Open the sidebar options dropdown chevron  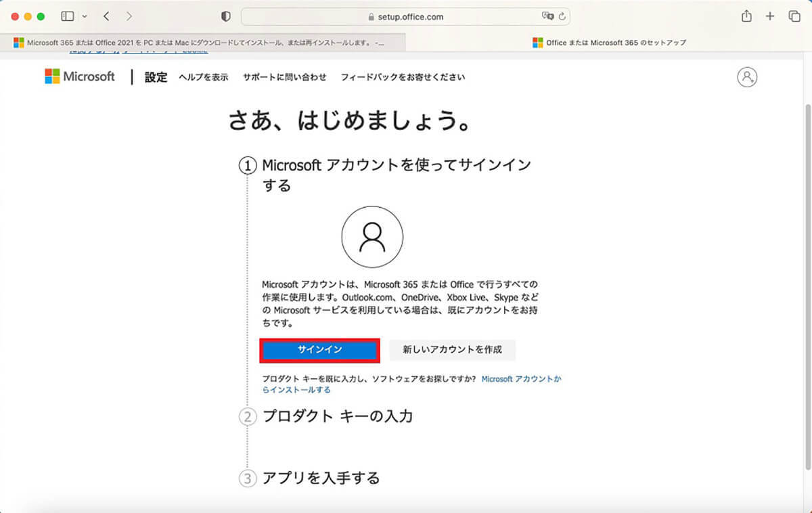tap(85, 16)
